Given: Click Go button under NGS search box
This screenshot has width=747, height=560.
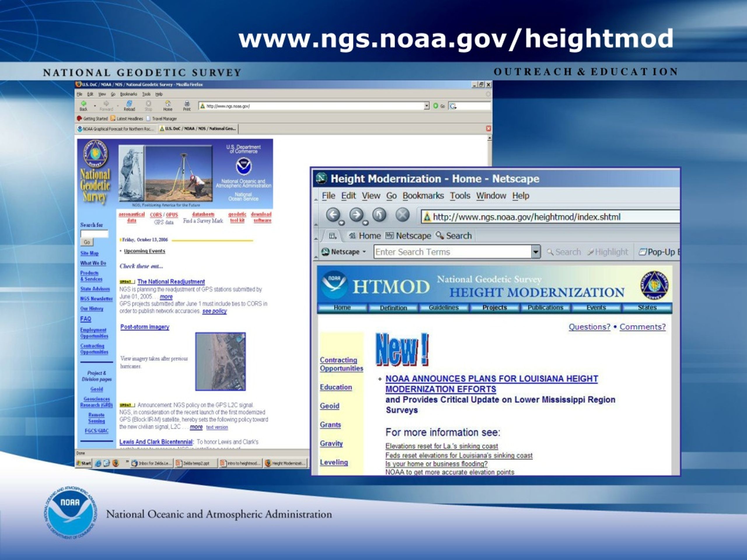Looking at the screenshot, I should coord(87,242).
